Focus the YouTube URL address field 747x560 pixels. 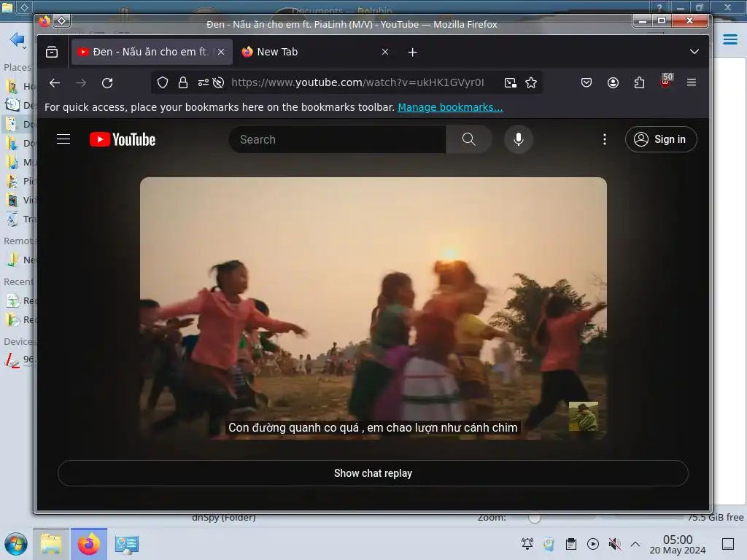pyautogui.click(x=357, y=83)
